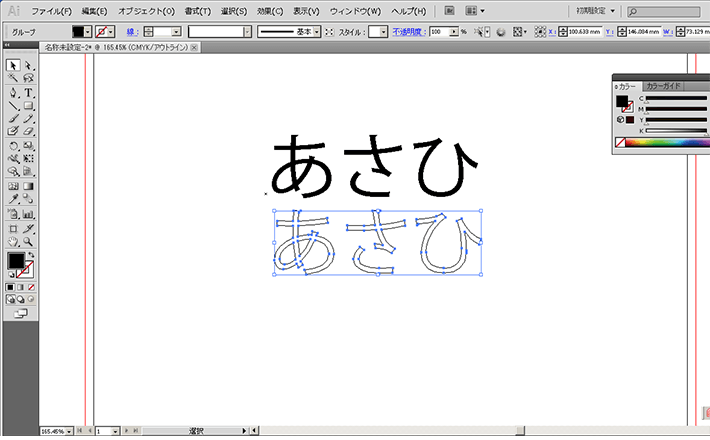Select the Line Segment tool
This screenshot has width=710, height=440.
(x=13, y=105)
